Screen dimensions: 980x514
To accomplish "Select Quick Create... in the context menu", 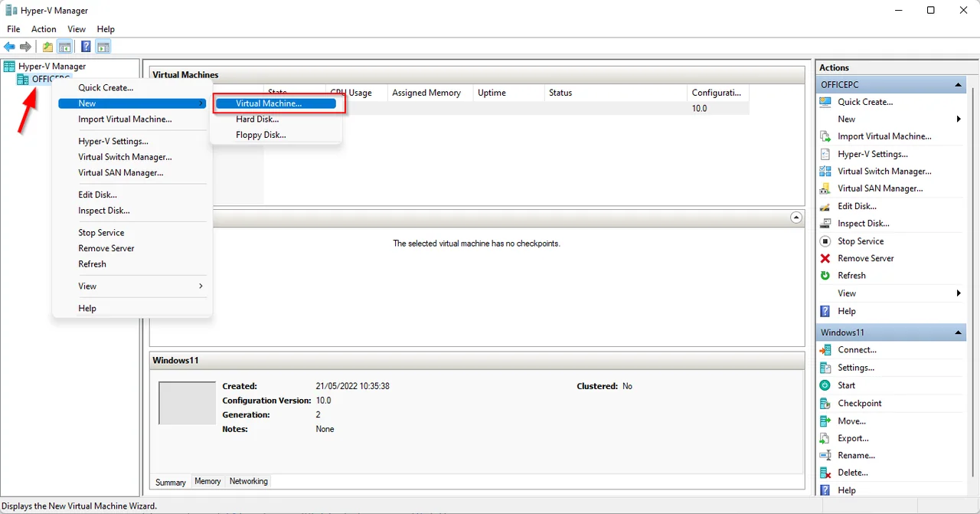I will tap(132, 88).
